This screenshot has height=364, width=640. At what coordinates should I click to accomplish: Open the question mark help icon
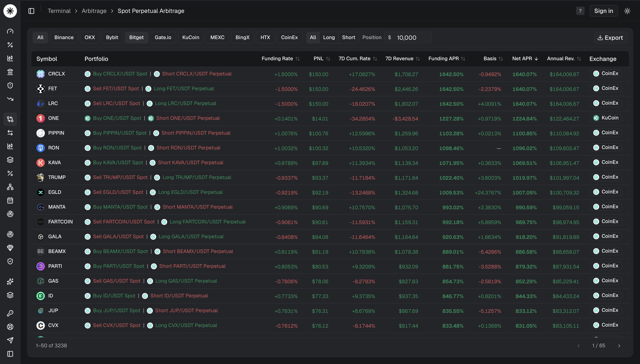[580, 11]
